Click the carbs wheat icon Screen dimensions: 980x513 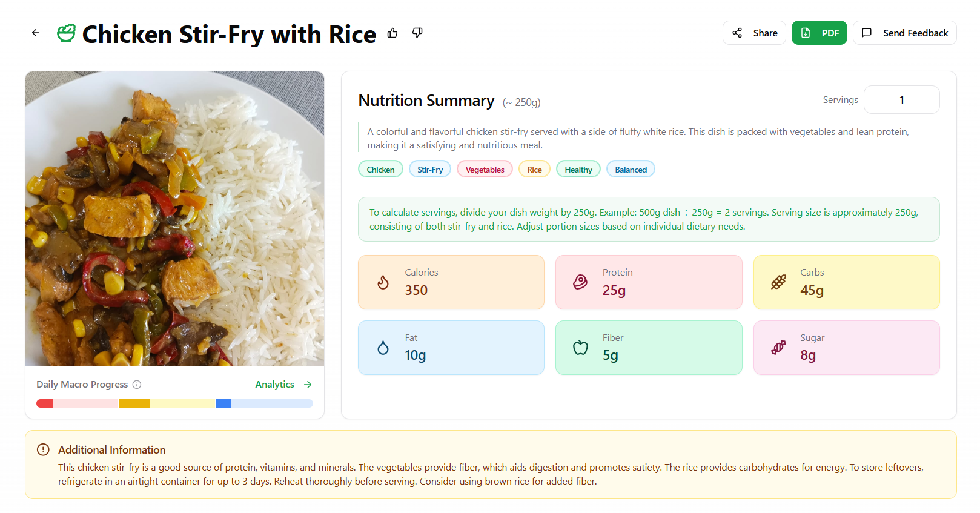click(777, 282)
